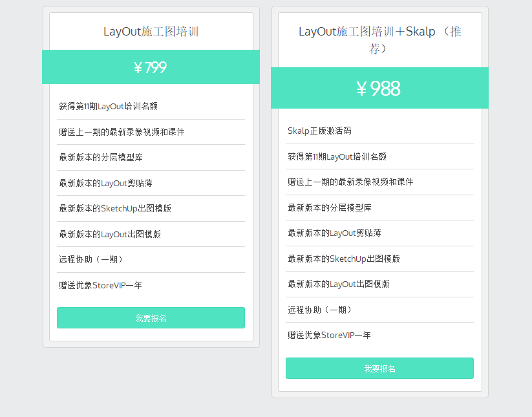The image size is (532, 417).
Task: Choose 最新版本的分层模型库 in the ¥799 plan
Action: coord(105,158)
